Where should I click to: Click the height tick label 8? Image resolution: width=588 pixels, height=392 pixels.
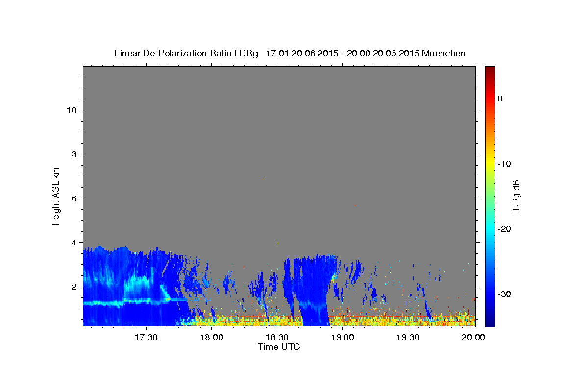(x=73, y=154)
